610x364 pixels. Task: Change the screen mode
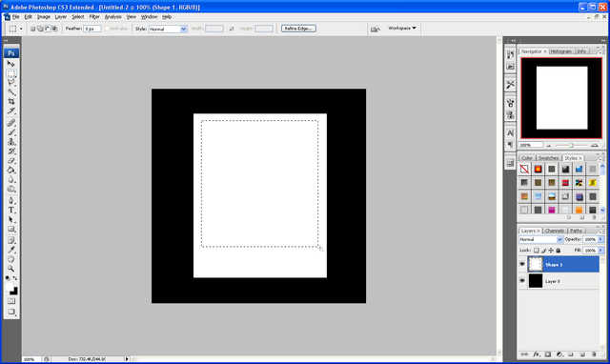[11, 312]
